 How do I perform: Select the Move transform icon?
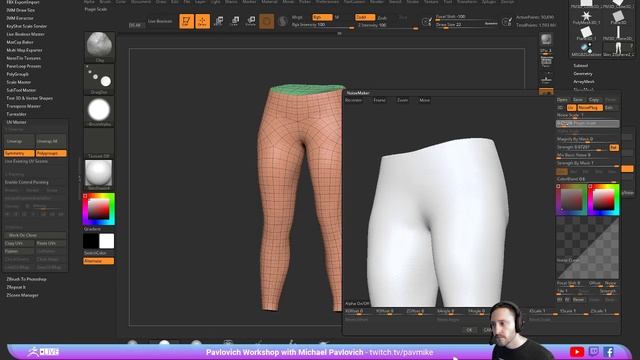[x=219, y=21]
